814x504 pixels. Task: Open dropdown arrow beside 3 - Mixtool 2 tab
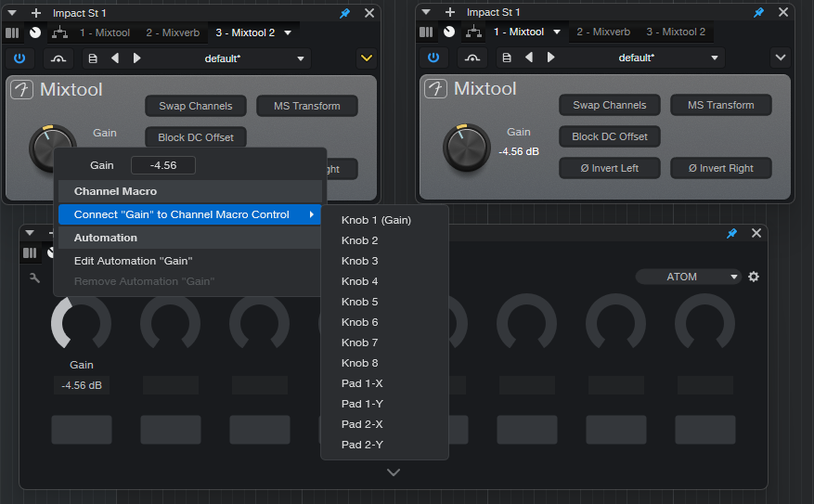click(288, 32)
